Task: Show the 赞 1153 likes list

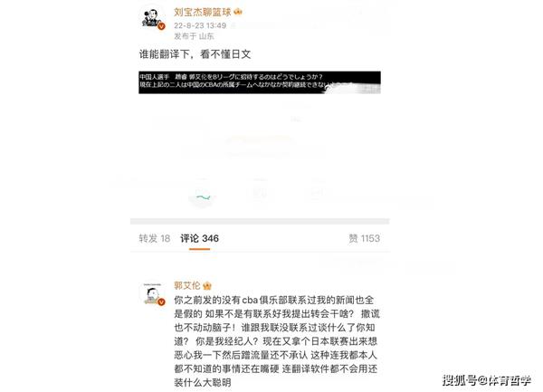Action: (365, 239)
